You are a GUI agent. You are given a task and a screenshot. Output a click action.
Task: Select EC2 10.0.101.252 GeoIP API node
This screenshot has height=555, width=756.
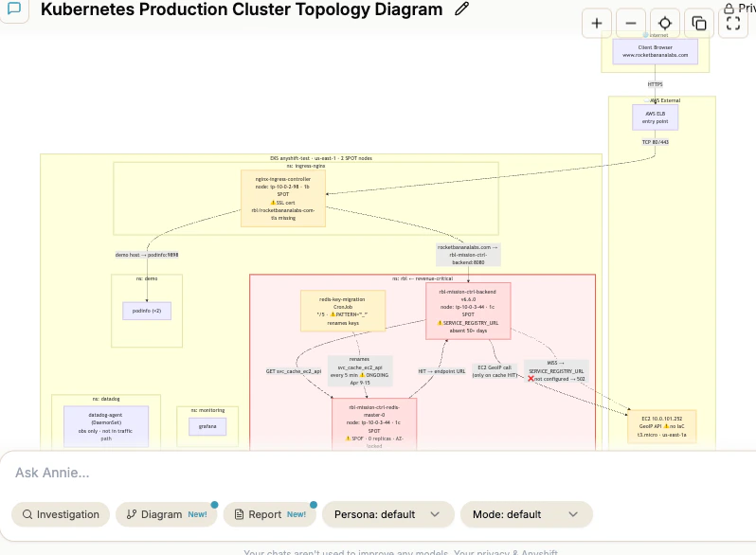[662, 427]
